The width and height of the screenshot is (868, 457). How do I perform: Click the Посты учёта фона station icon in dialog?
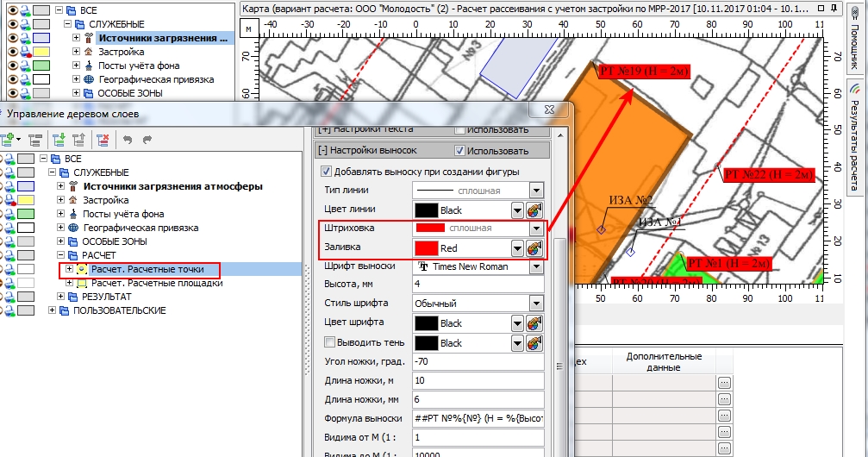point(73,214)
